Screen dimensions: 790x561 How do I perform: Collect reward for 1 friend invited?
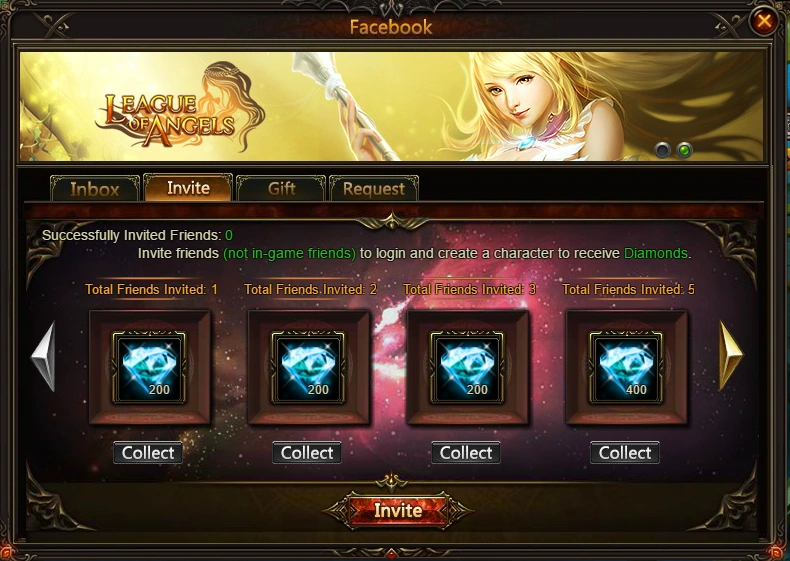click(x=148, y=453)
